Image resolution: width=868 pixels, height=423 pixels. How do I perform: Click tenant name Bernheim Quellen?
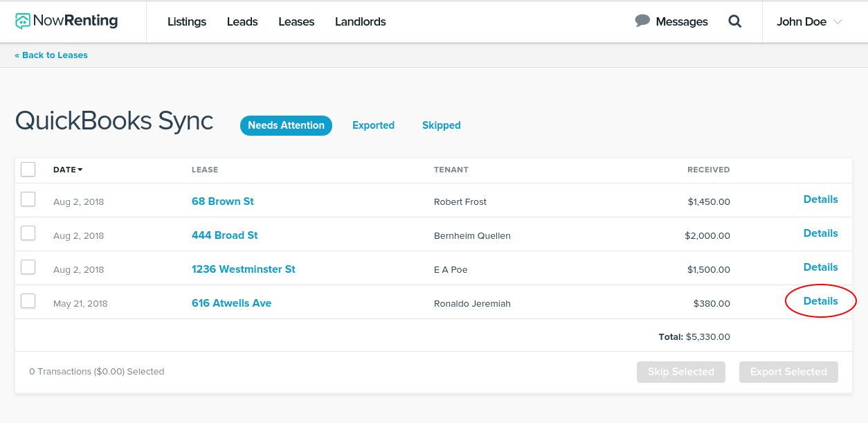[x=472, y=236]
